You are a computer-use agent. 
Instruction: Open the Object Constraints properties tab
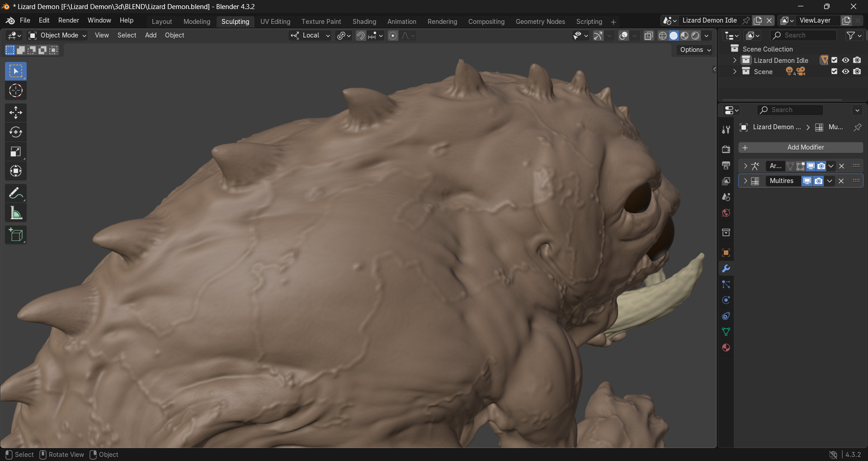tap(726, 316)
